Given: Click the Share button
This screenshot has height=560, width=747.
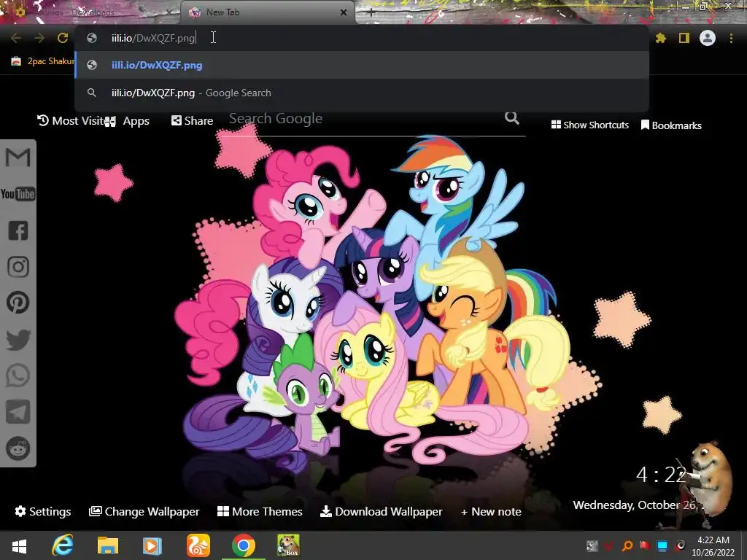Looking at the screenshot, I should pyautogui.click(x=192, y=121).
